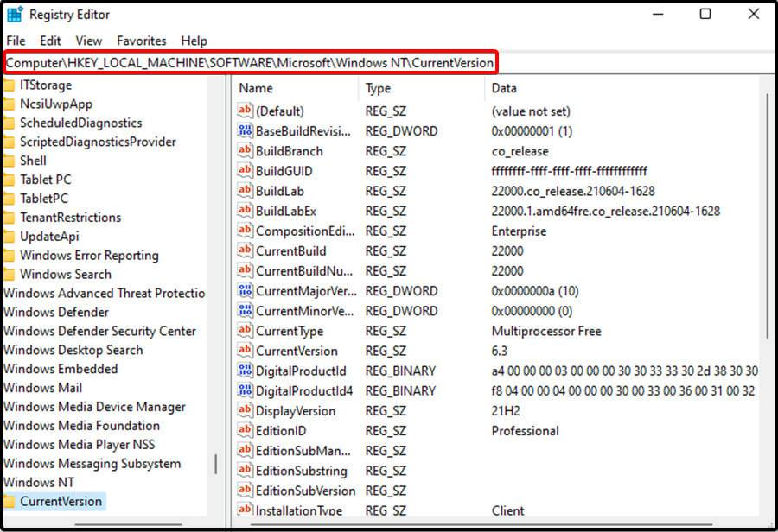Image resolution: width=778 pixels, height=532 pixels.
Task: Click the Registry Editor app icon in title bar
Action: (15, 15)
